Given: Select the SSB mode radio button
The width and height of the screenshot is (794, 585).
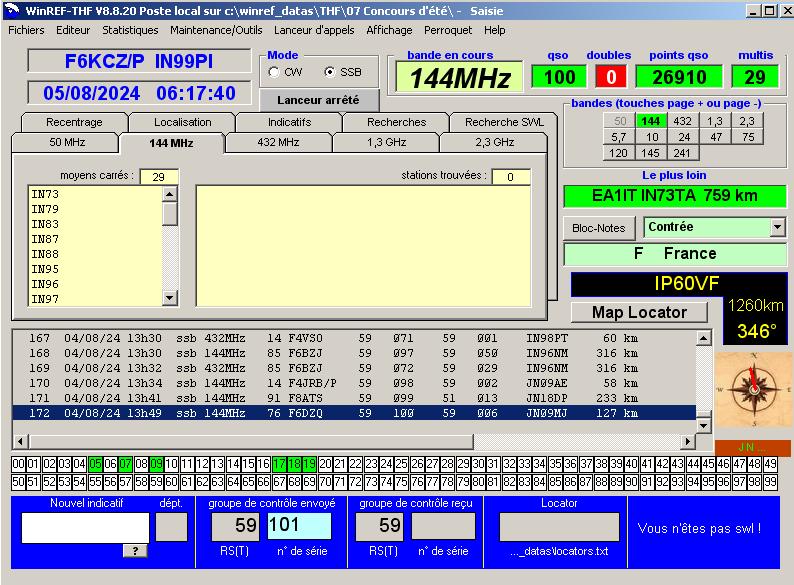Looking at the screenshot, I should point(330,72).
